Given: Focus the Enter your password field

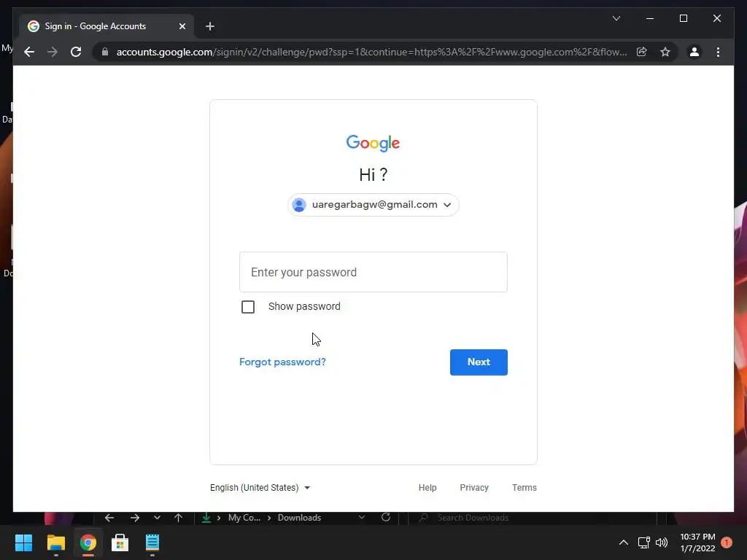Looking at the screenshot, I should click(373, 272).
